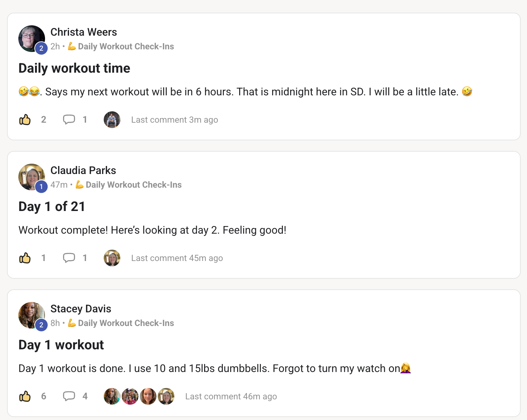Viewport: 527px width, 420px height.
Task: Open the 'Daily workout time' post title
Action: coord(74,68)
